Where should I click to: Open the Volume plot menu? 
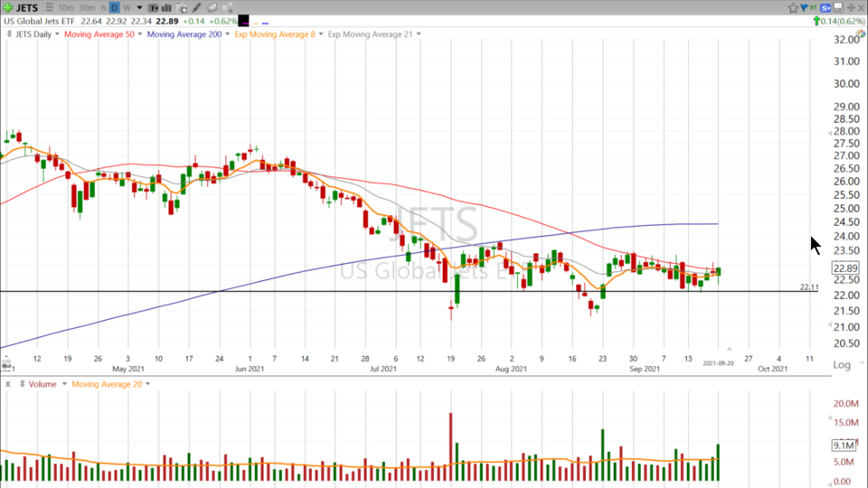click(63, 384)
